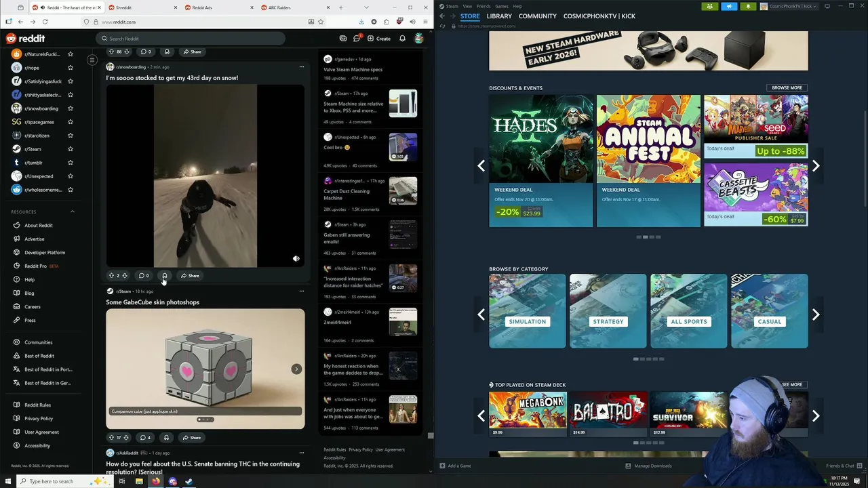This screenshot has height=488, width=868.
Task: Give award to GabeCube post
Action: pos(166,438)
